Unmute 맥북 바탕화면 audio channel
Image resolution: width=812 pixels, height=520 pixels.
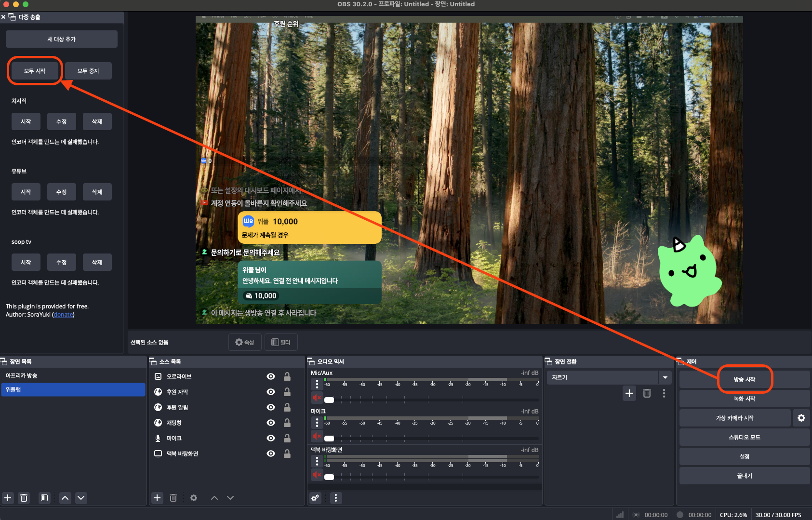click(317, 475)
